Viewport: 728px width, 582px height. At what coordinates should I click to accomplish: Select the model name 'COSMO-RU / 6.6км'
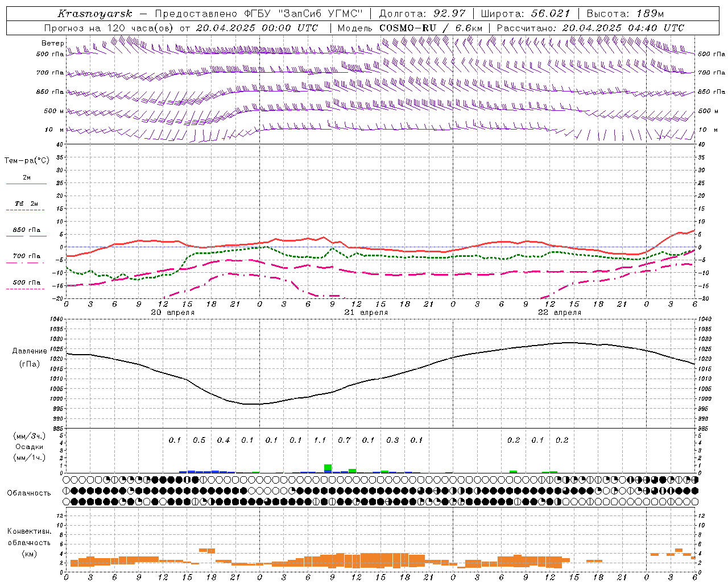coord(431,28)
